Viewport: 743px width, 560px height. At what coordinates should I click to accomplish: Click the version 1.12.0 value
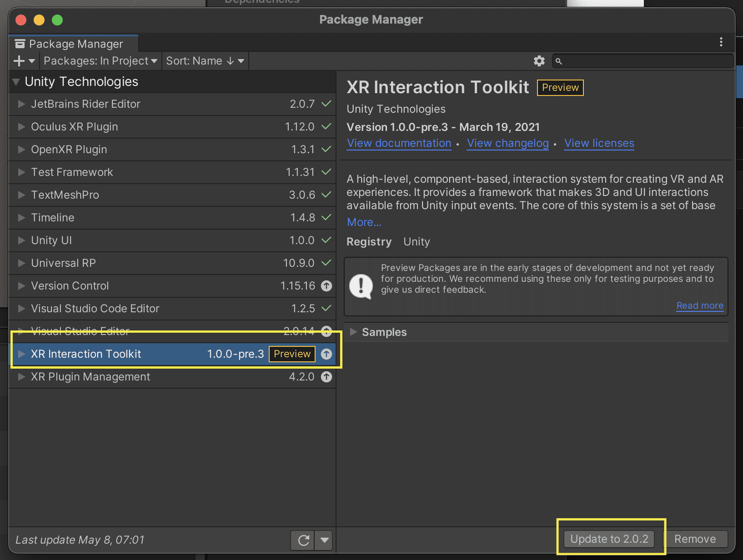click(300, 127)
